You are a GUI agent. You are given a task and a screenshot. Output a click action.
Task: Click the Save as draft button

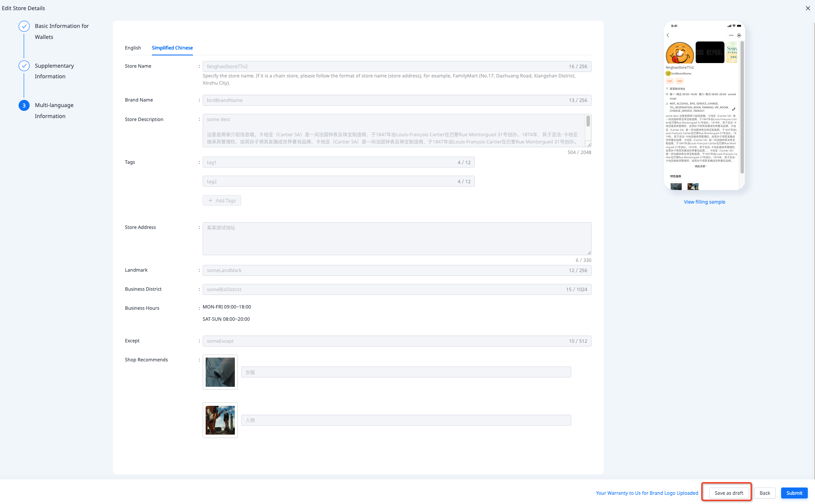pos(729,493)
